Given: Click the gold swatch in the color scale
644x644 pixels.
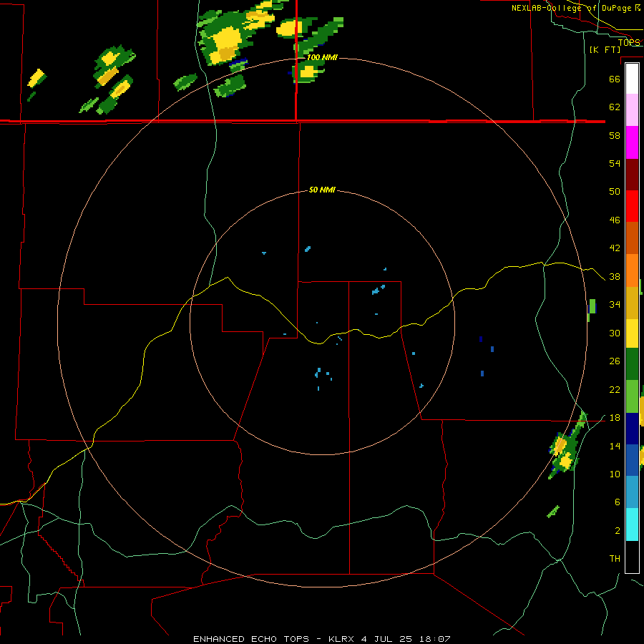Looking at the screenshot, I should [632, 302].
